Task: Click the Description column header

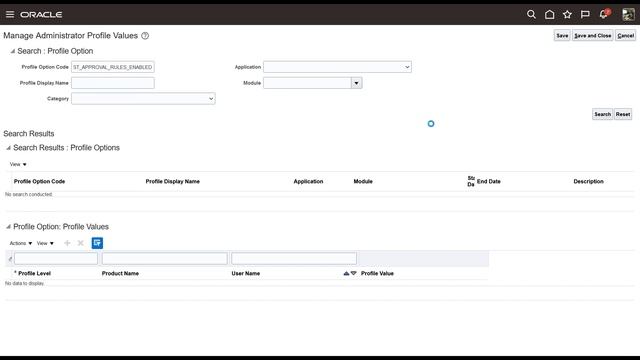Action: pos(588,182)
